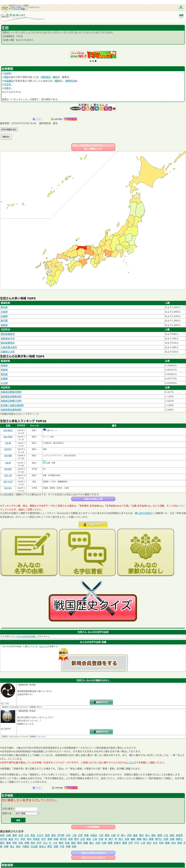Open the pink 名字詳細検索 button

[x=93, y=827]
